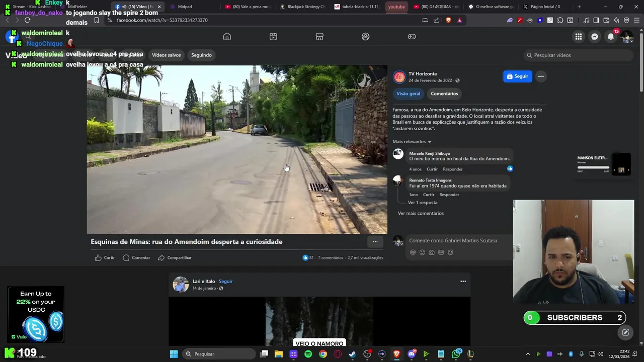This screenshot has height=362, width=644.
Task: Open the new browser tab plus button
Action: [579, 7]
